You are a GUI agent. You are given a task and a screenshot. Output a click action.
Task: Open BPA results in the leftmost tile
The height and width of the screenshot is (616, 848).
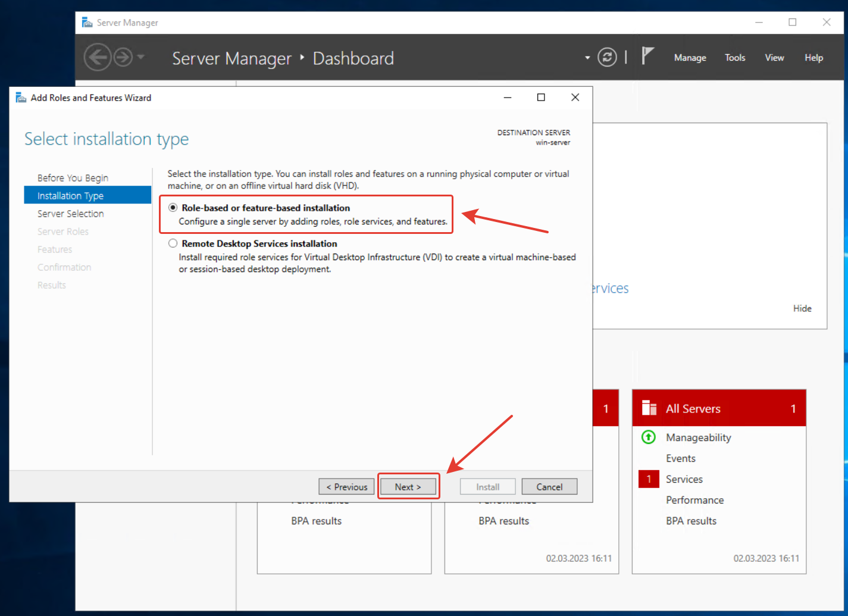click(x=317, y=521)
